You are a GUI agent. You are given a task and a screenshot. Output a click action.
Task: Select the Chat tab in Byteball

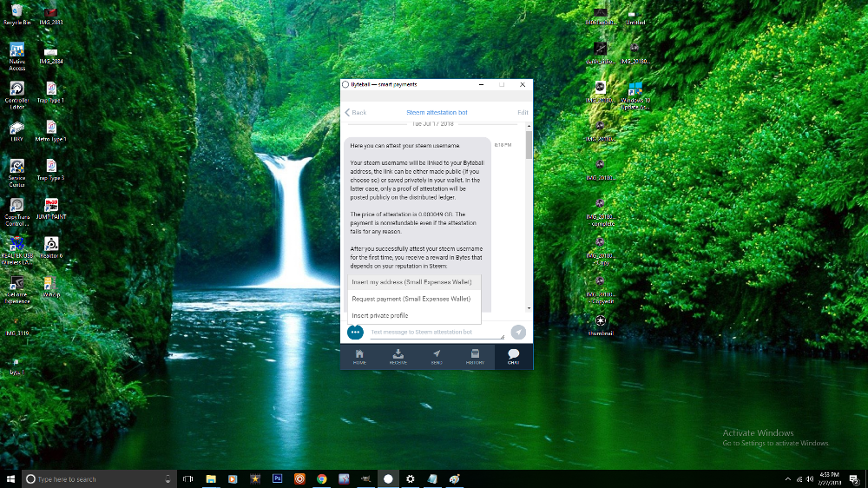pyautogui.click(x=513, y=357)
